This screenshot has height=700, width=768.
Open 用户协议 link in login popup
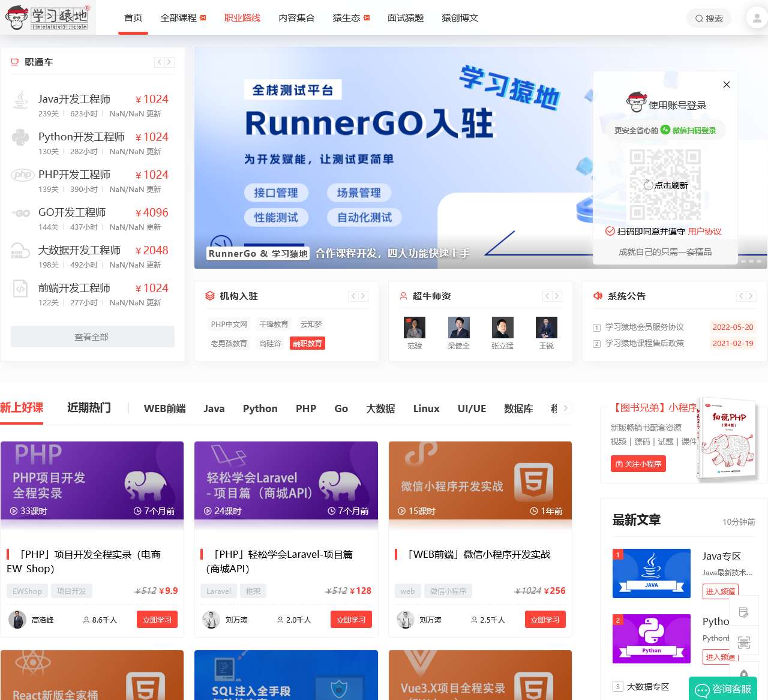(x=704, y=232)
